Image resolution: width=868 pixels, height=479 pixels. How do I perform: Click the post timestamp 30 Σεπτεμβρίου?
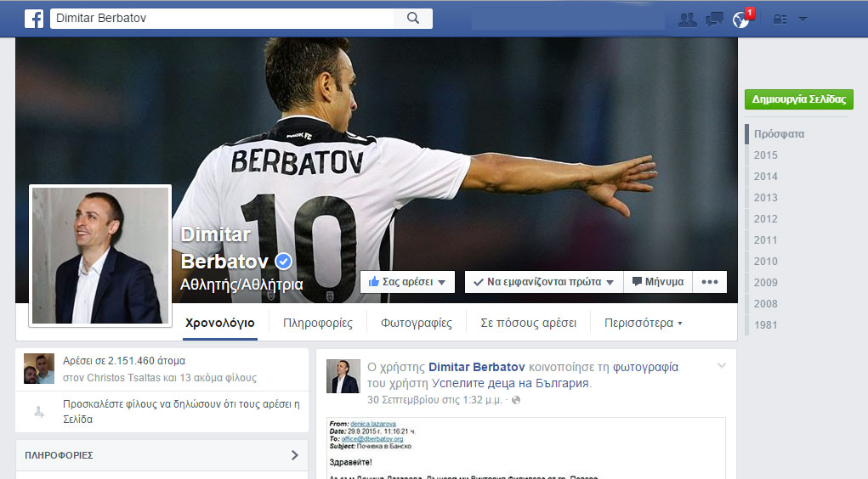point(434,400)
